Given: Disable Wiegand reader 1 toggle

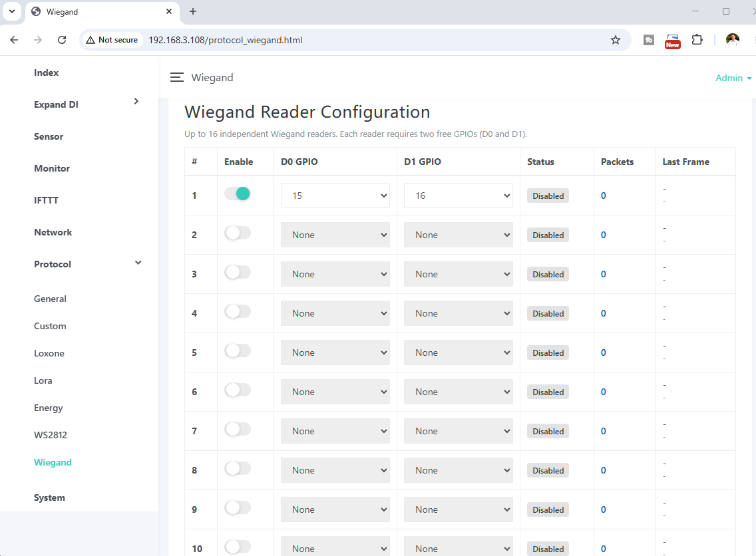Looking at the screenshot, I should [238, 194].
